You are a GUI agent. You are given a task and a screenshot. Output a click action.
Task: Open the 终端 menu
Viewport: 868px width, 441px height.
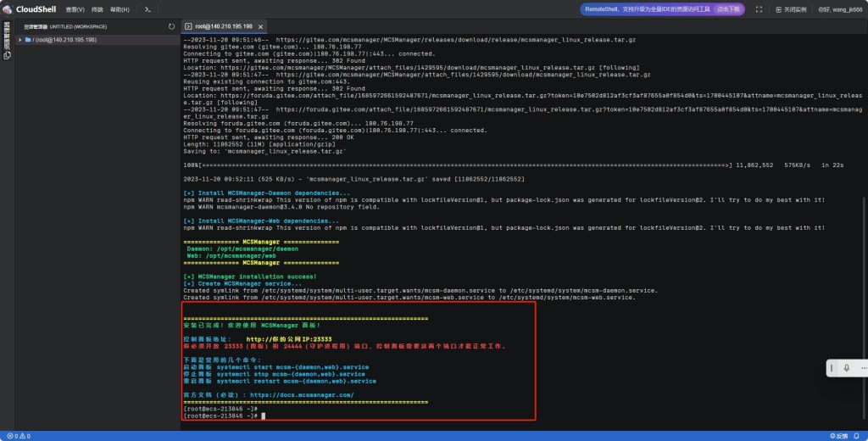click(97, 9)
